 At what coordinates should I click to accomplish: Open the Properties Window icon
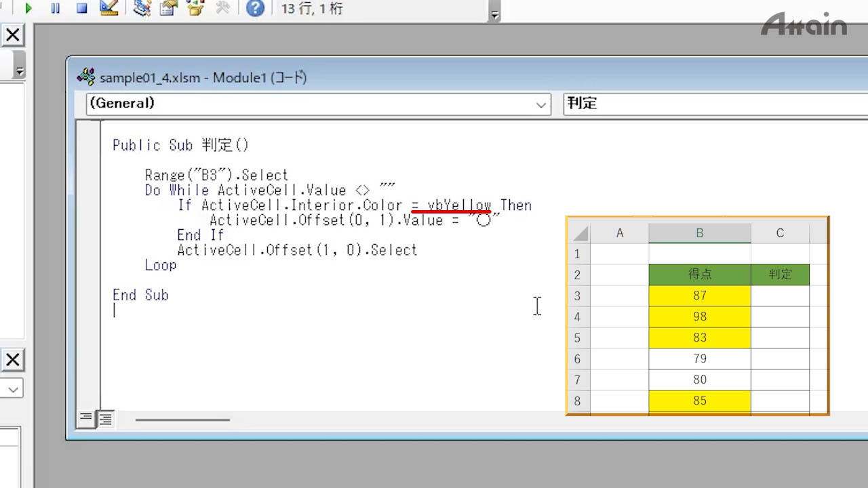[x=168, y=9]
